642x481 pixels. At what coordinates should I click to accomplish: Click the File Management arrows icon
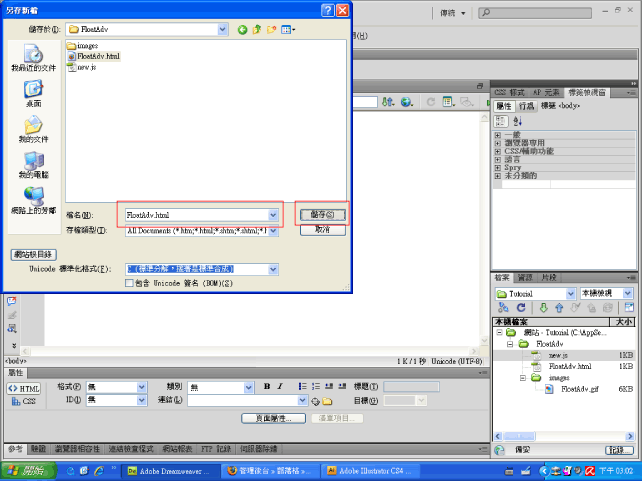388,102
